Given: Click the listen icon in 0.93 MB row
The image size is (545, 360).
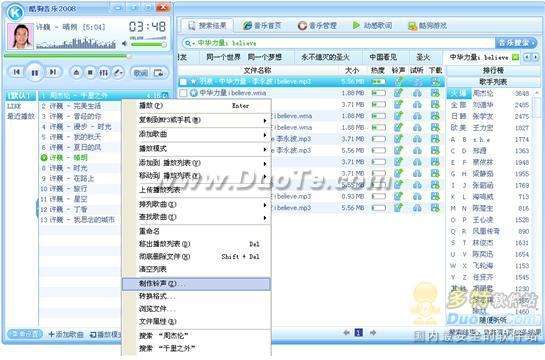Looking at the screenshot, I should 417,197.
